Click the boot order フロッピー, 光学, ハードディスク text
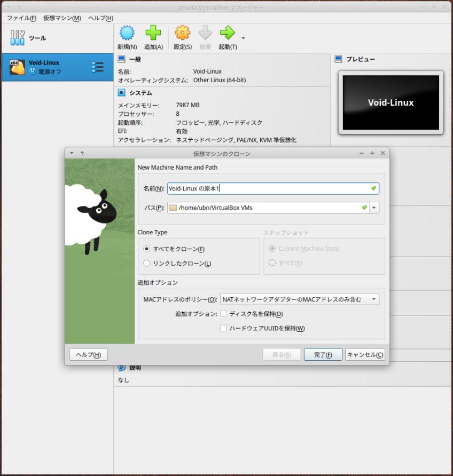The image size is (453, 476). tap(219, 122)
